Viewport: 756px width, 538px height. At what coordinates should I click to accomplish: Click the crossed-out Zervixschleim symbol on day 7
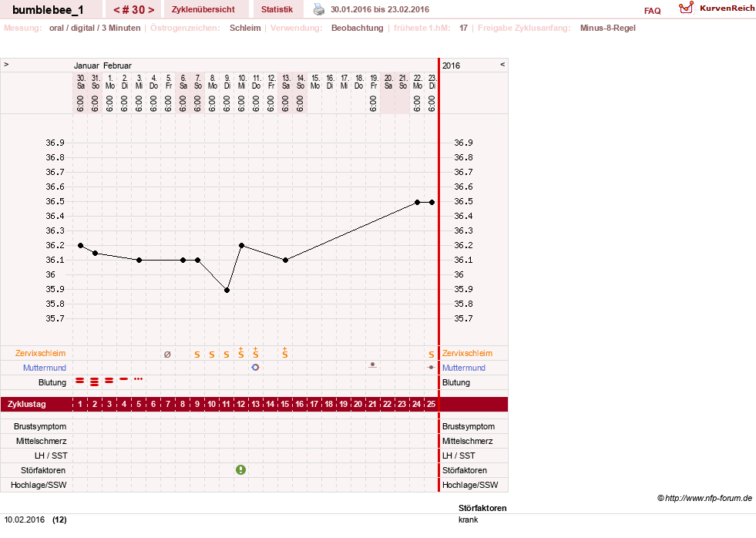pos(167,355)
